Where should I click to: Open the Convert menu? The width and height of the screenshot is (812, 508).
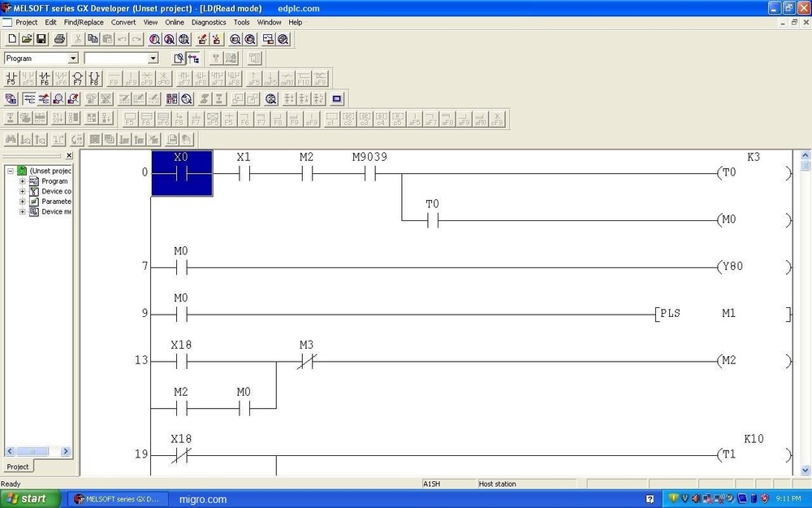[123, 22]
